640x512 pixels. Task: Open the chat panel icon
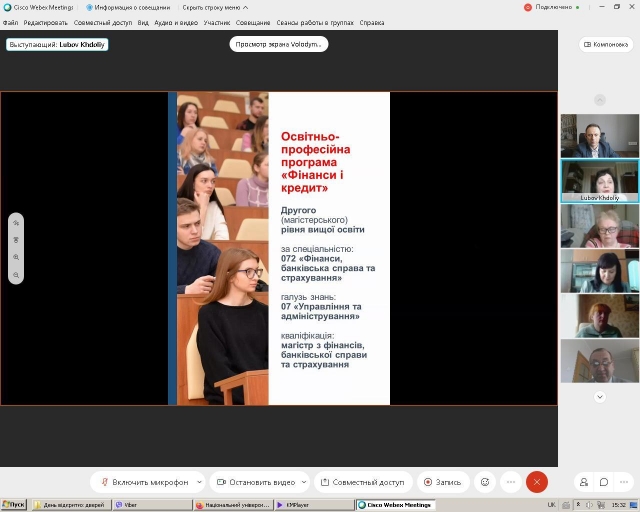[x=604, y=482]
